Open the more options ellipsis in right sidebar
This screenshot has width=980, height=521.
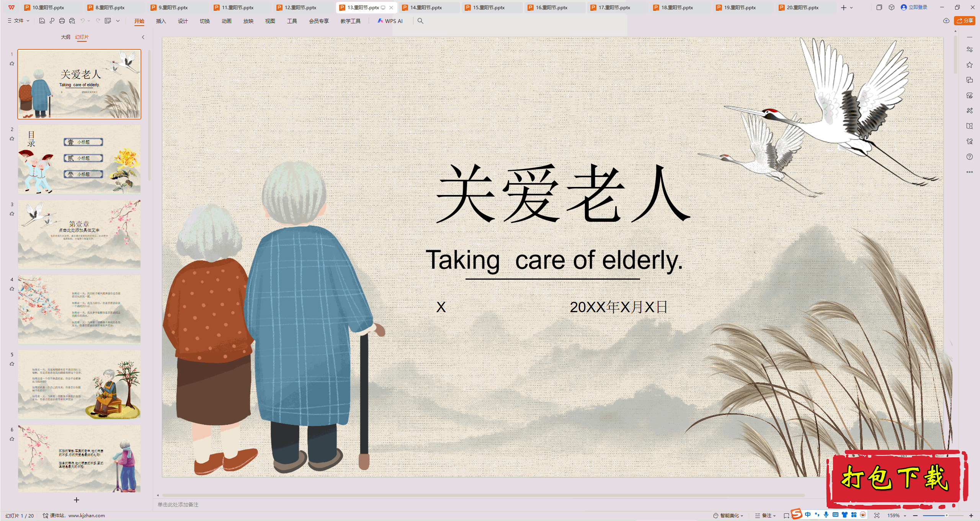970,172
